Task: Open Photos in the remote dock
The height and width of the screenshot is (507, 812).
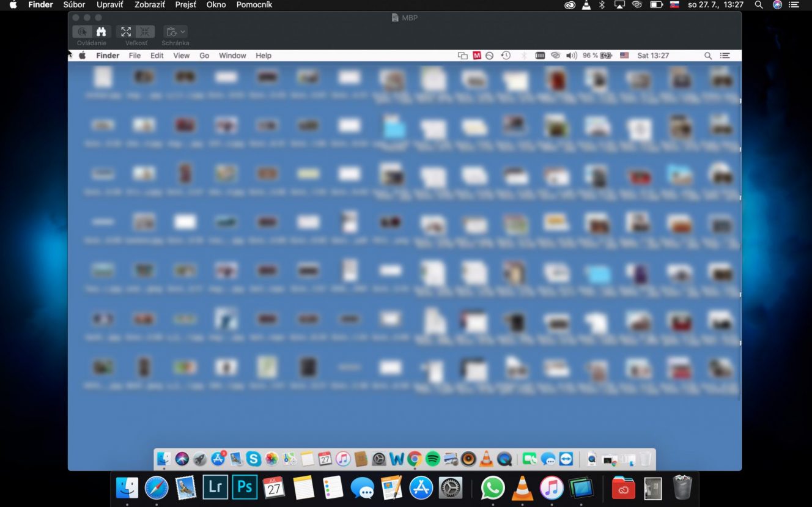Action: point(271,459)
